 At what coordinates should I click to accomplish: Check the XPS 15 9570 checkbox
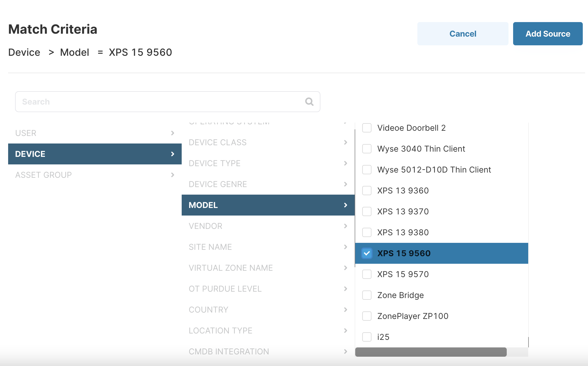click(x=367, y=274)
